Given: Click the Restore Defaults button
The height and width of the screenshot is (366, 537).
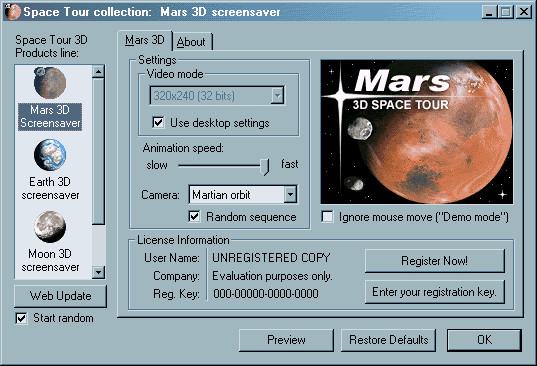Looking at the screenshot, I should pos(388,340).
